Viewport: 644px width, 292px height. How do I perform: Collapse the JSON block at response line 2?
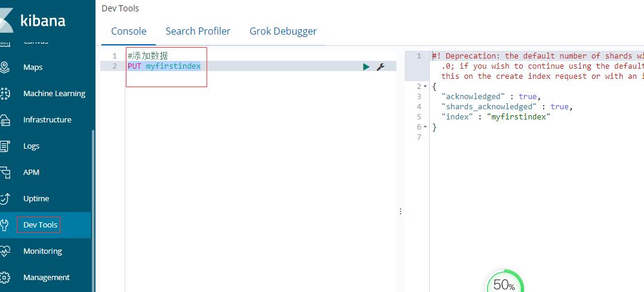click(425, 86)
